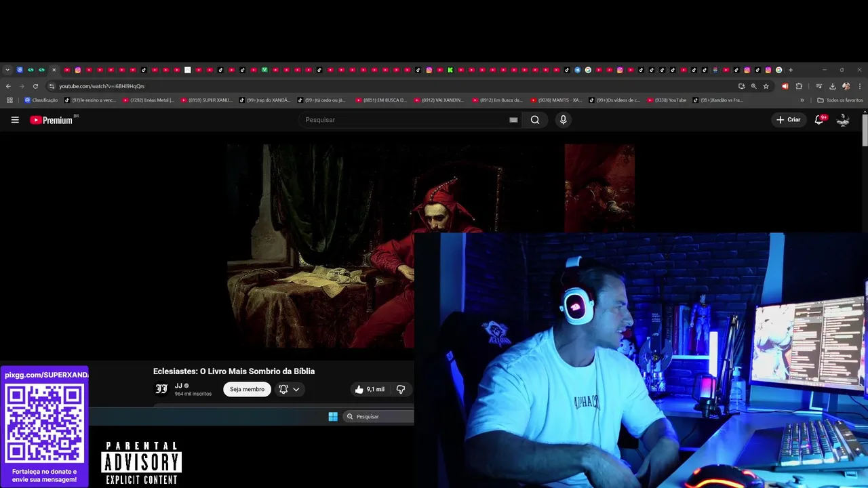
Task: Go forward with browser forward arrow
Action: 22,86
